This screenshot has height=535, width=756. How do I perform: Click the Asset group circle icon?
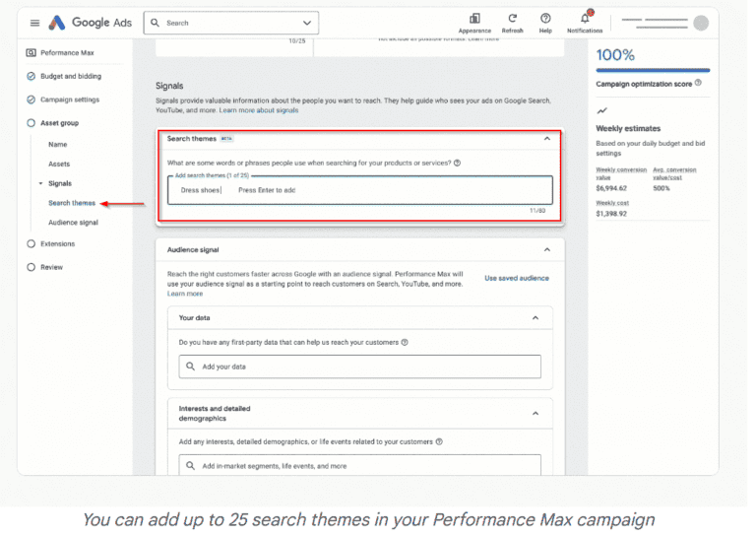tap(31, 123)
